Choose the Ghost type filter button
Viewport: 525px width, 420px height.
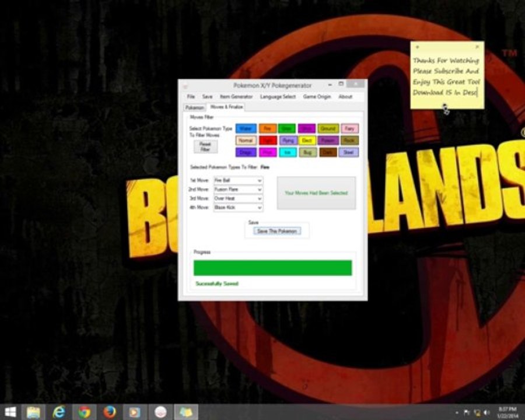click(307, 128)
